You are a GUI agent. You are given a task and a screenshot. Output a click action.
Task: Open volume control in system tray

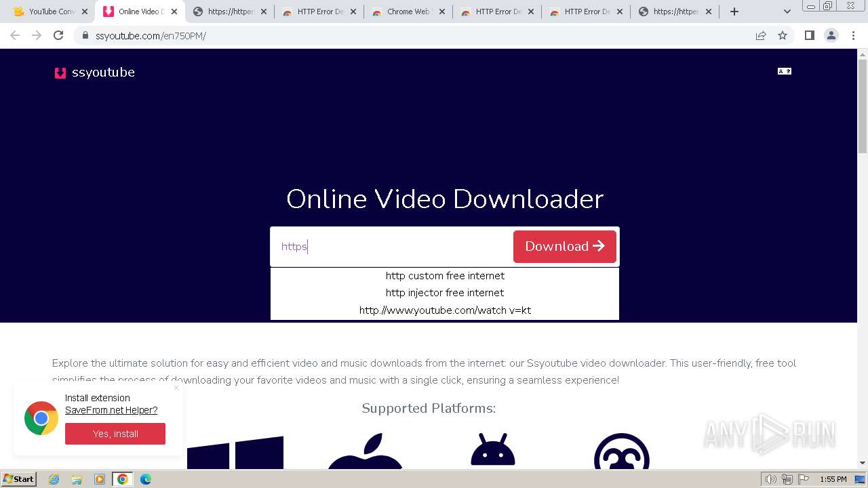point(771,479)
